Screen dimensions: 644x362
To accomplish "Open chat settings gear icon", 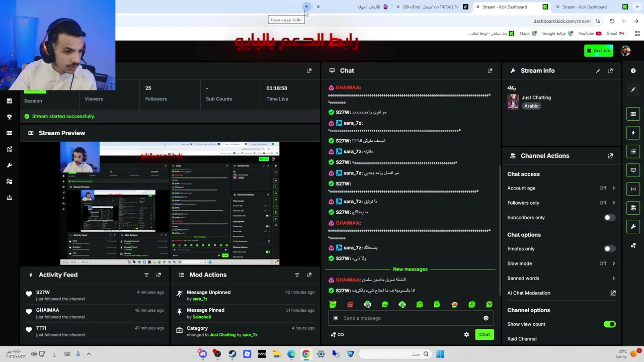I will [466, 334].
